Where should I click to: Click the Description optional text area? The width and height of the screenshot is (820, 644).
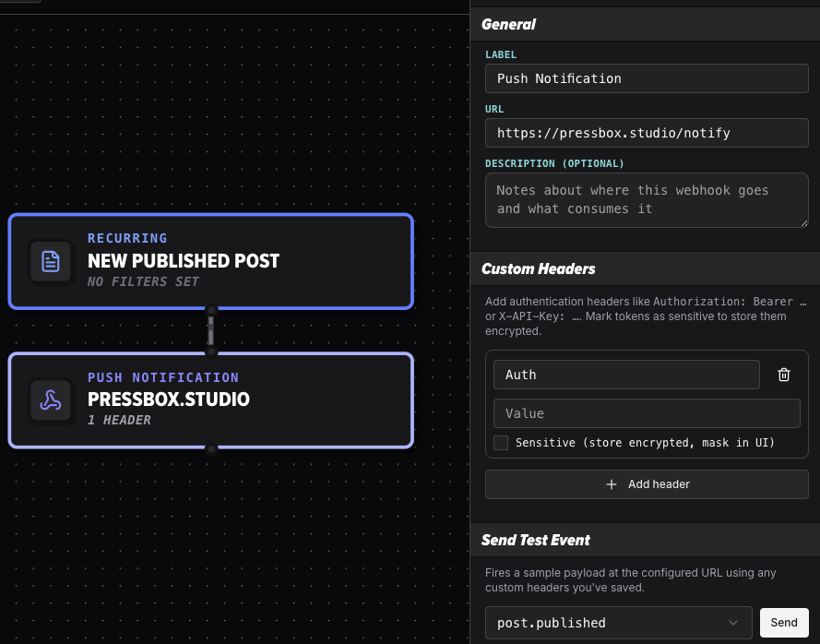tap(647, 200)
